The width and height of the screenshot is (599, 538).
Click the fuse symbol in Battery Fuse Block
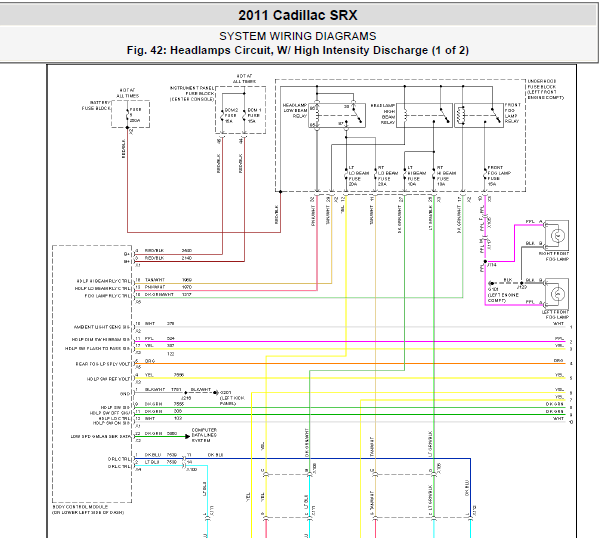click(x=128, y=115)
